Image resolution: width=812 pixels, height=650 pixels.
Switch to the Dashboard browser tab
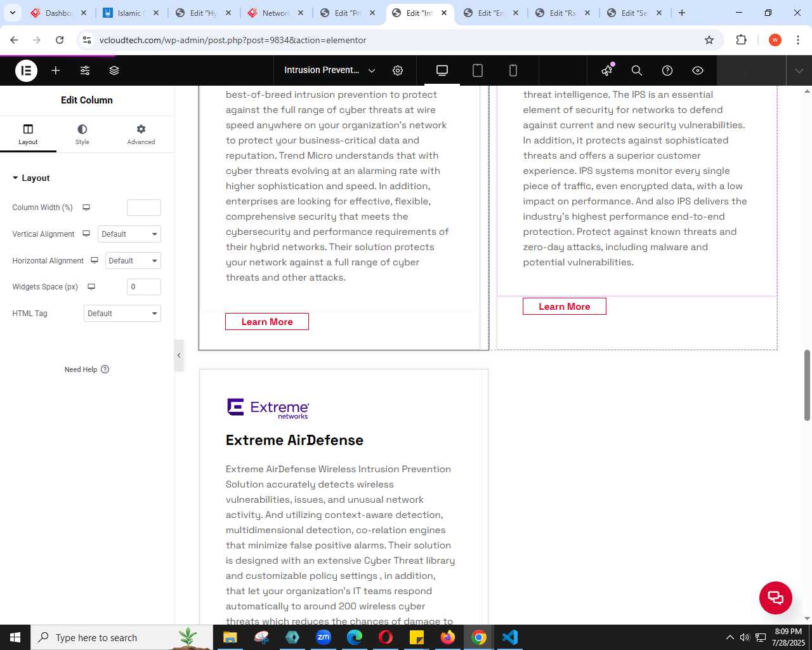point(59,13)
